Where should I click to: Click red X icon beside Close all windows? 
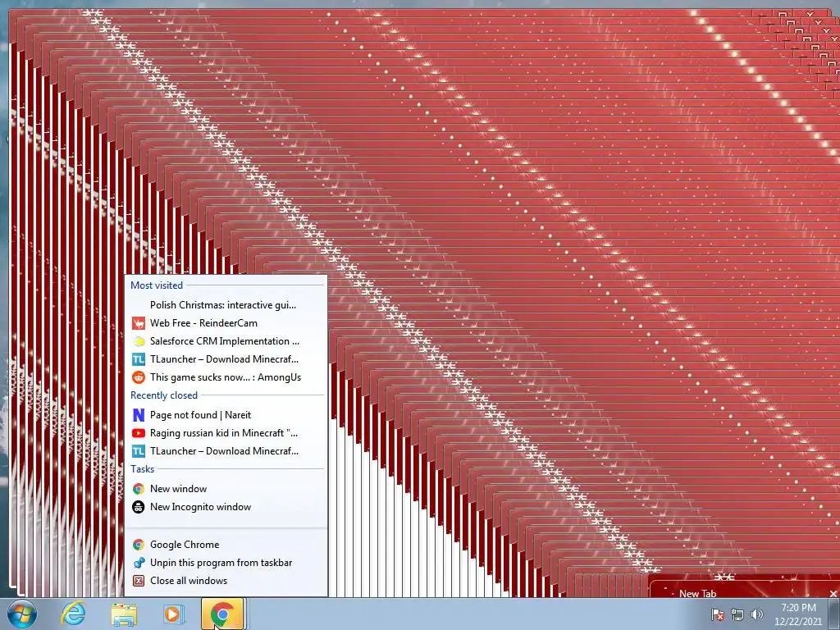[x=138, y=582]
